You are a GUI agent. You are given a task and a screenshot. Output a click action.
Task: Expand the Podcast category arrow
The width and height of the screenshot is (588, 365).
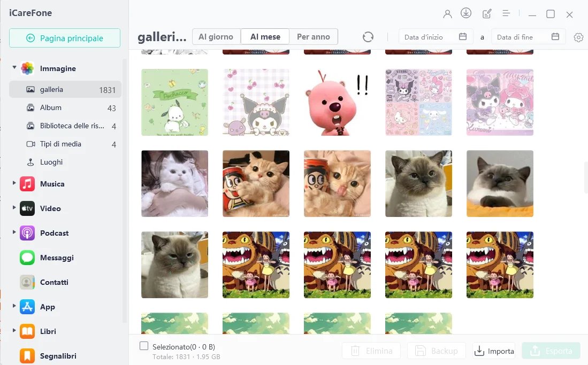[14, 232]
